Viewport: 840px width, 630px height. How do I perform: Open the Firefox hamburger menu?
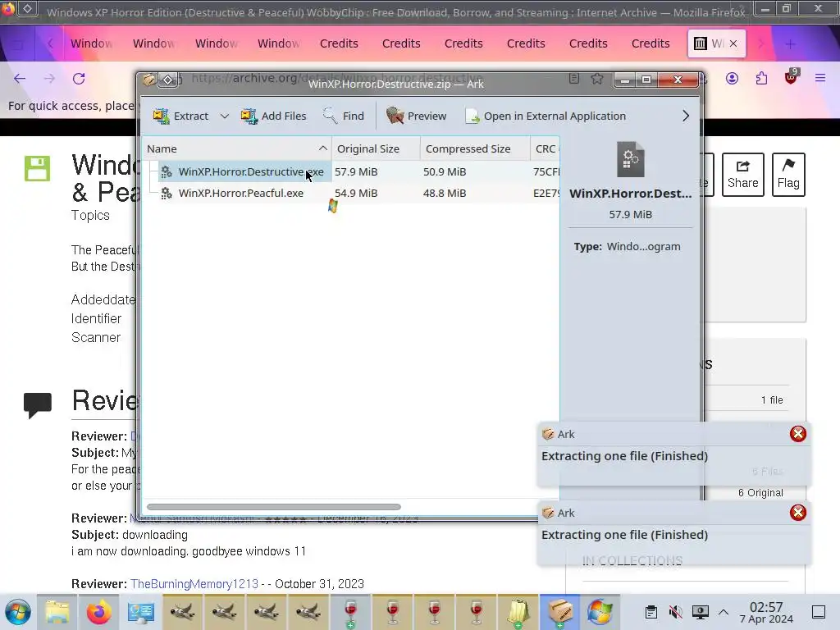click(820, 78)
